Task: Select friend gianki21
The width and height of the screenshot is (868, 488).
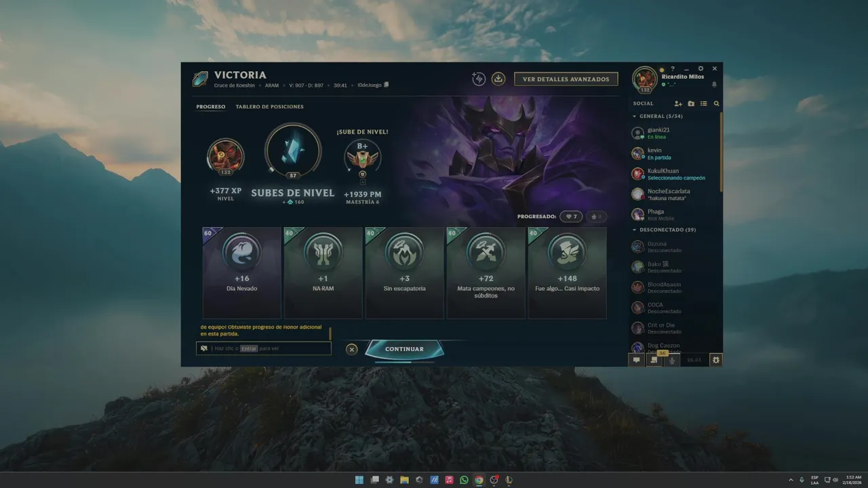Action: pos(673,133)
